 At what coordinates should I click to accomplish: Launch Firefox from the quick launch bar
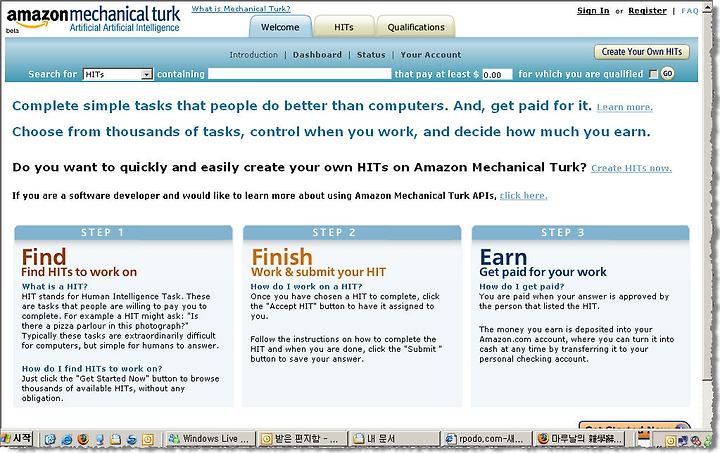(83, 440)
